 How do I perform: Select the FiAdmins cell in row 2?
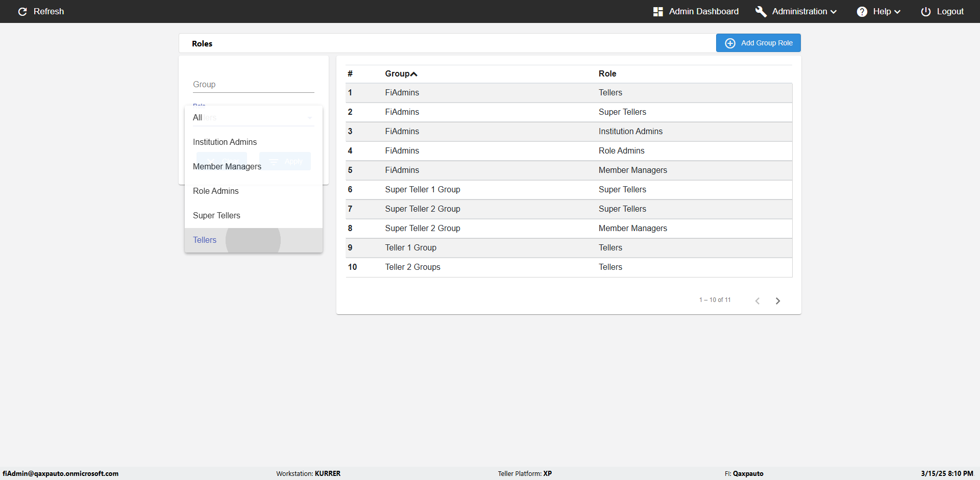pyautogui.click(x=402, y=112)
